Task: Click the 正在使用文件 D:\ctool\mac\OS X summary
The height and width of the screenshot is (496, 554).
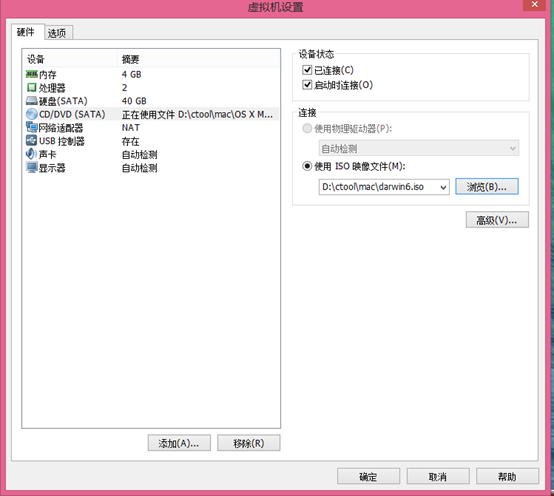Action: [x=197, y=114]
